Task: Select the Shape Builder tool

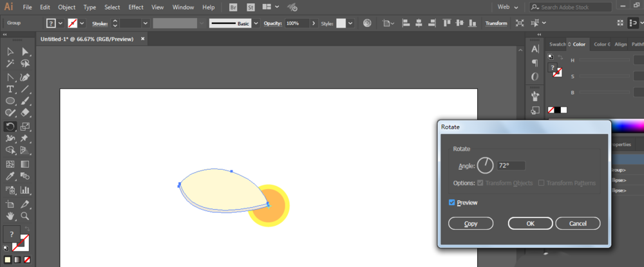Action: click(10, 150)
